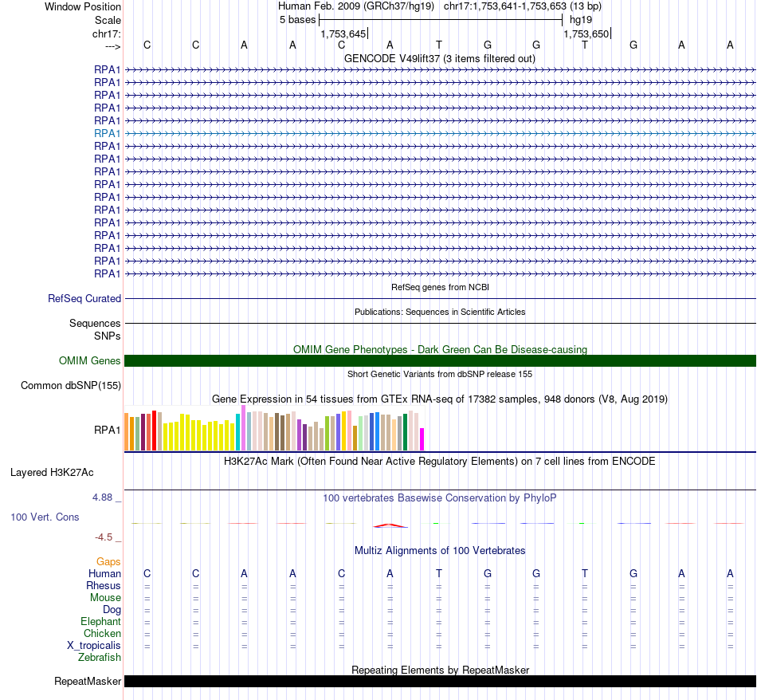
Task: Click the Layered H3K27Ac track label
Action: [52, 473]
